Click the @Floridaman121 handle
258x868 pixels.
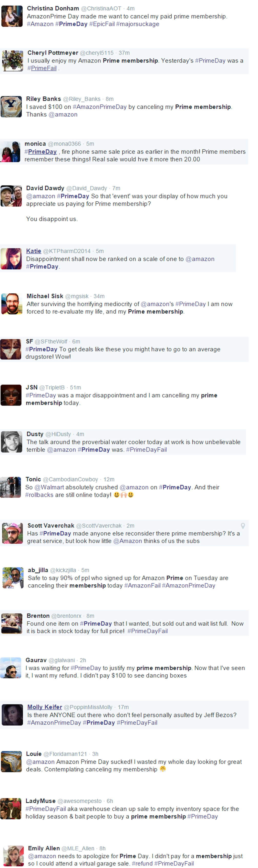(65, 754)
